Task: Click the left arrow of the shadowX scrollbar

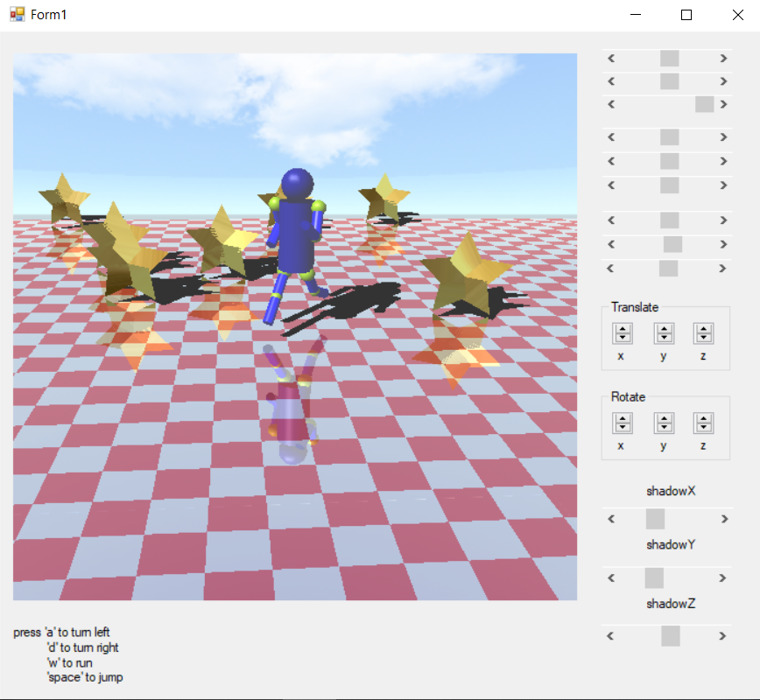Action: click(x=611, y=519)
